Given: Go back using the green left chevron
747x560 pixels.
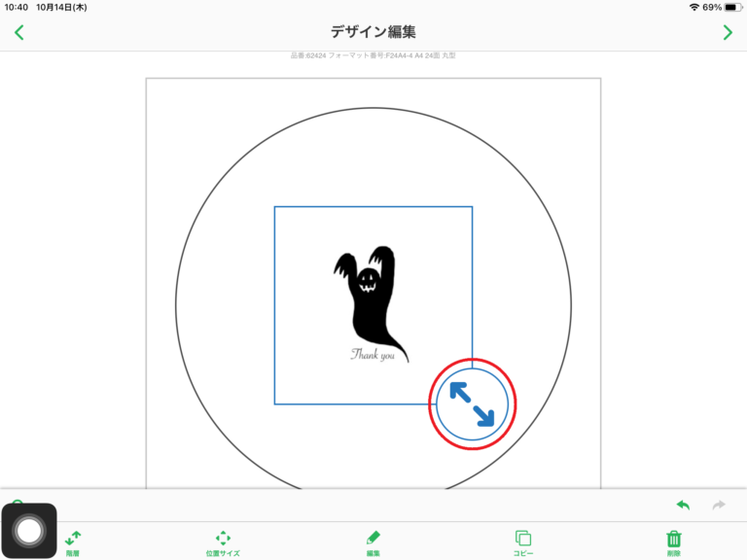Looking at the screenshot, I should [19, 32].
